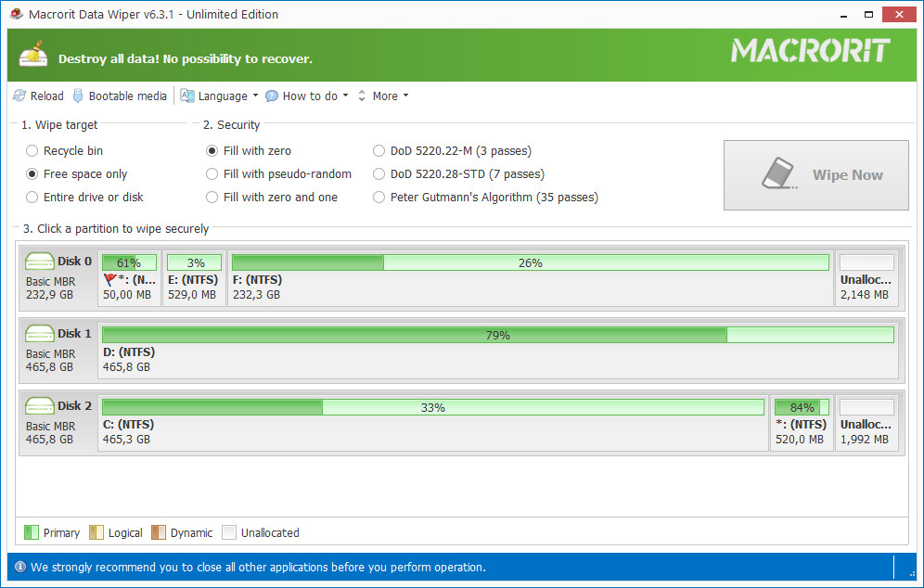Click the Reload icon in toolbar
The image size is (924, 588).
point(19,96)
